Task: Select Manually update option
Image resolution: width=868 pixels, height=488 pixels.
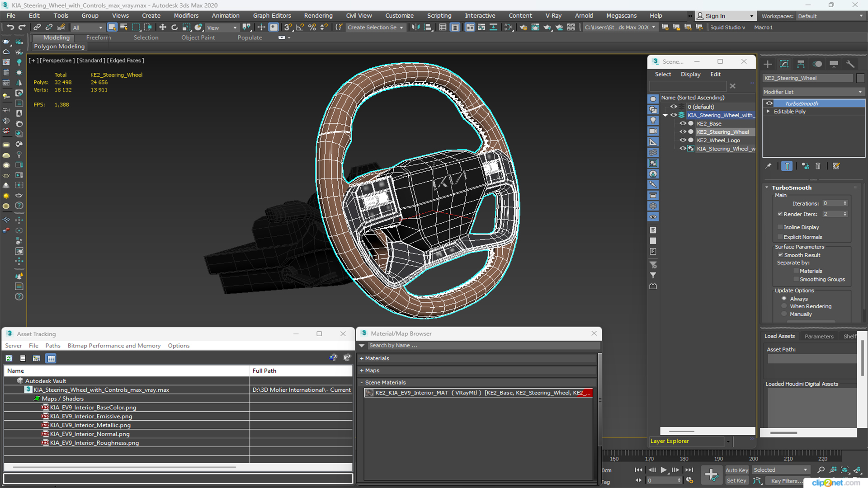Action: 784,314
